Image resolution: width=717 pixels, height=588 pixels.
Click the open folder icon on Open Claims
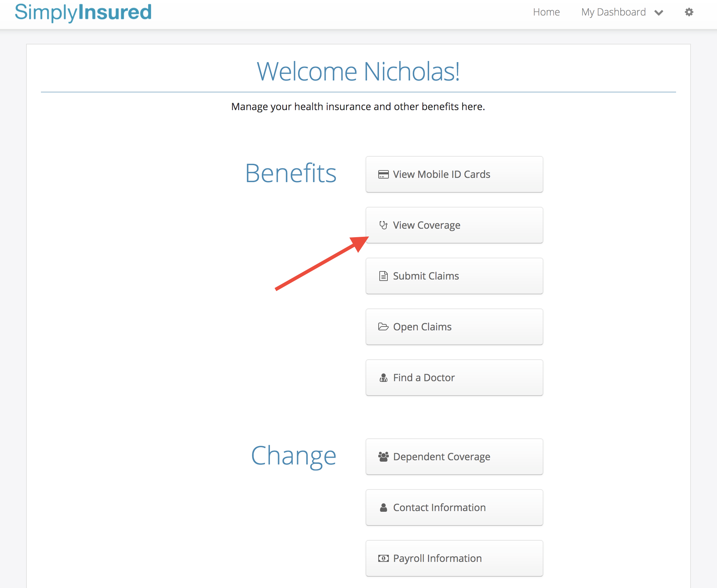[x=384, y=327]
